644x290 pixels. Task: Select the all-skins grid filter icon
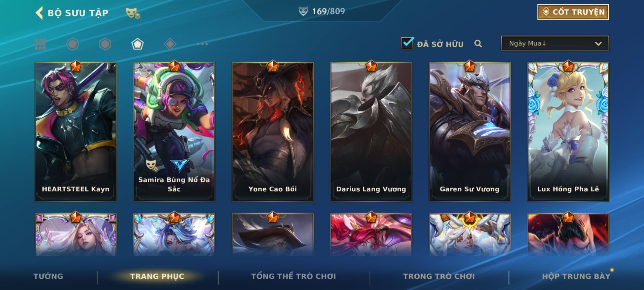(x=40, y=44)
